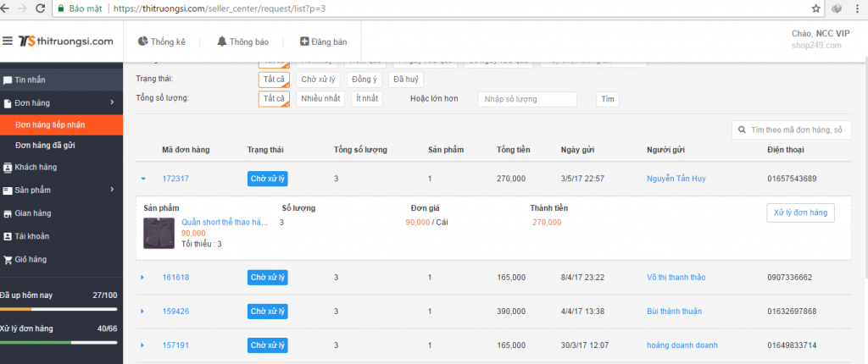
Task: Open the hamburger menu icon
Action: click(7, 41)
